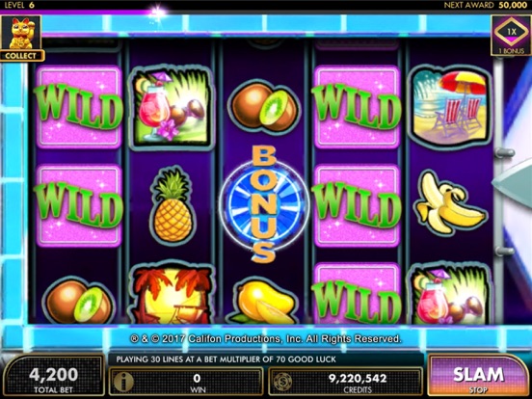Click the golden lucky cat Collect icon
The width and height of the screenshot is (532, 399).
click(x=22, y=39)
